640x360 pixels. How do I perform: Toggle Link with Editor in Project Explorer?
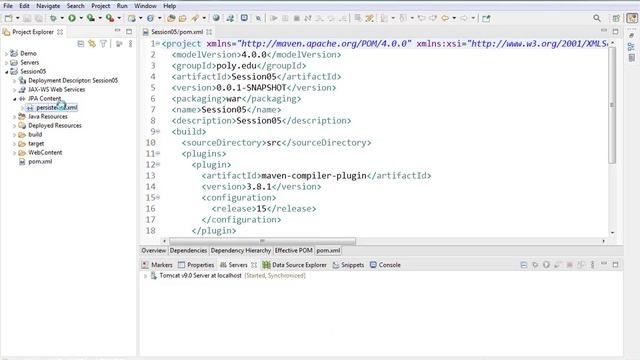92,44
